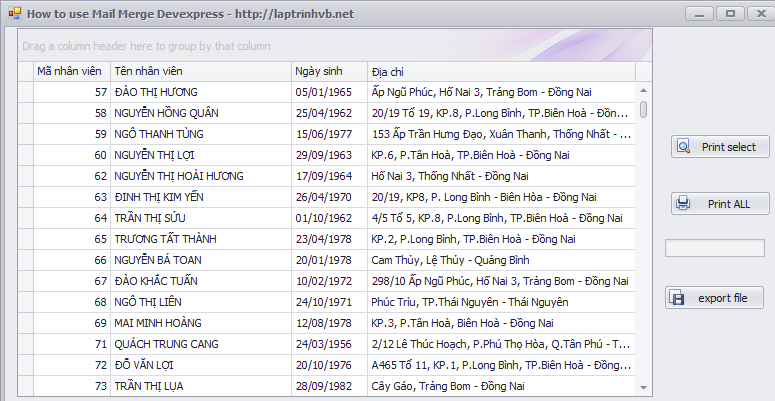Click the address 'KP.3, P.Tân Hoà, Biên Hoà - Đồng Nai'
The image size is (775, 401).
pyautogui.click(x=502, y=323)
